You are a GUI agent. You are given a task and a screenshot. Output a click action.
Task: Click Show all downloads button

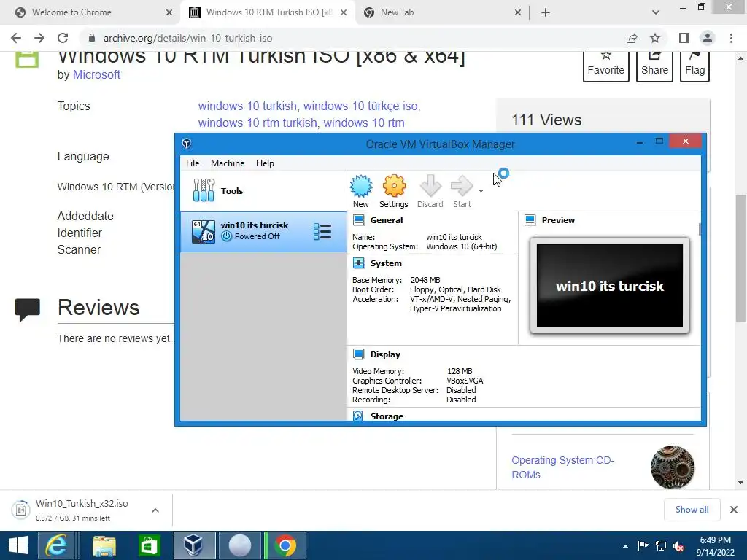[x=692, y=510]
